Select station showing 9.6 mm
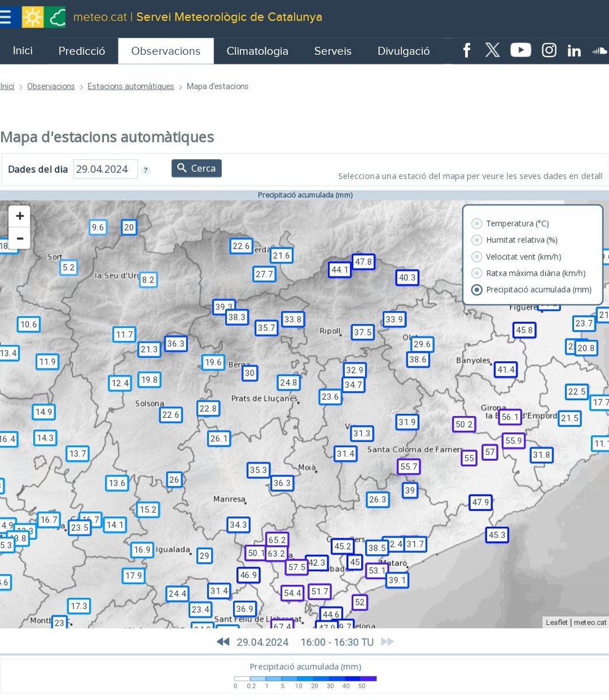The image size is (609, 700). point(98,228)
